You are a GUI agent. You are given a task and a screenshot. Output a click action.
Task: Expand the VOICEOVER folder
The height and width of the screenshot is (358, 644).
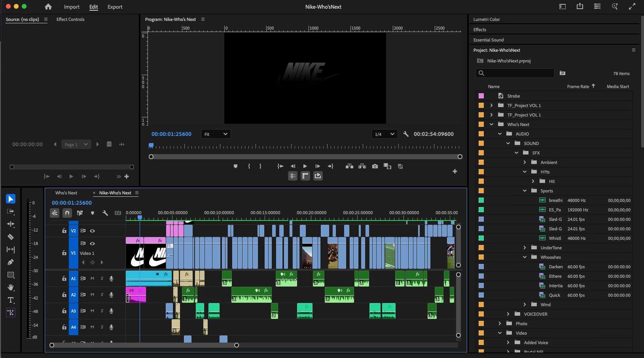click(508, 314)
